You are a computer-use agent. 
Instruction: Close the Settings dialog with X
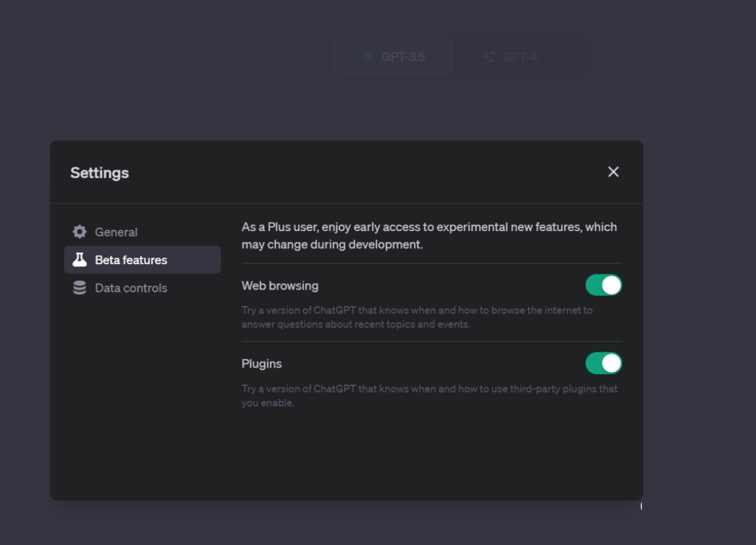point(612,172)
